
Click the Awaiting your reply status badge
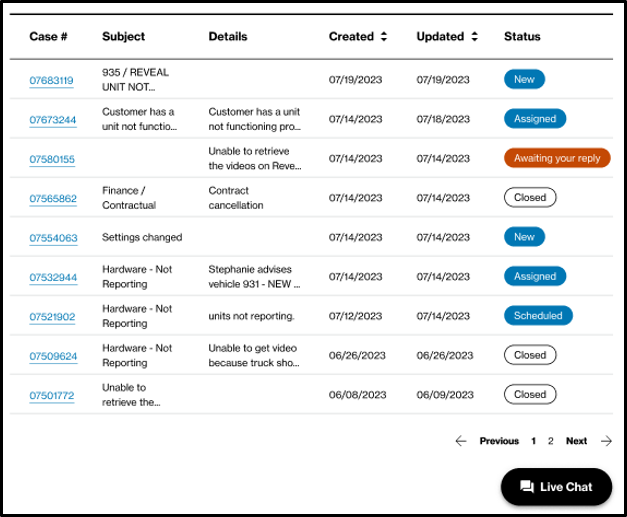pos(557,158)
